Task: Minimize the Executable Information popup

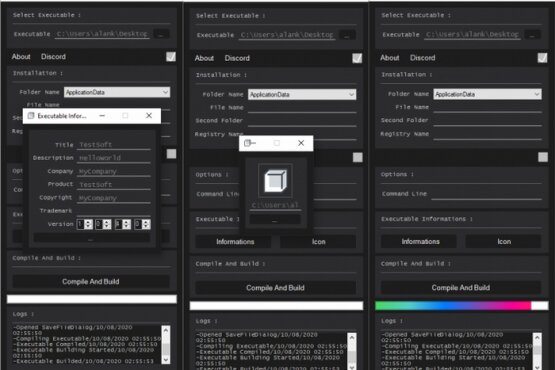Action: pos(102,115)
